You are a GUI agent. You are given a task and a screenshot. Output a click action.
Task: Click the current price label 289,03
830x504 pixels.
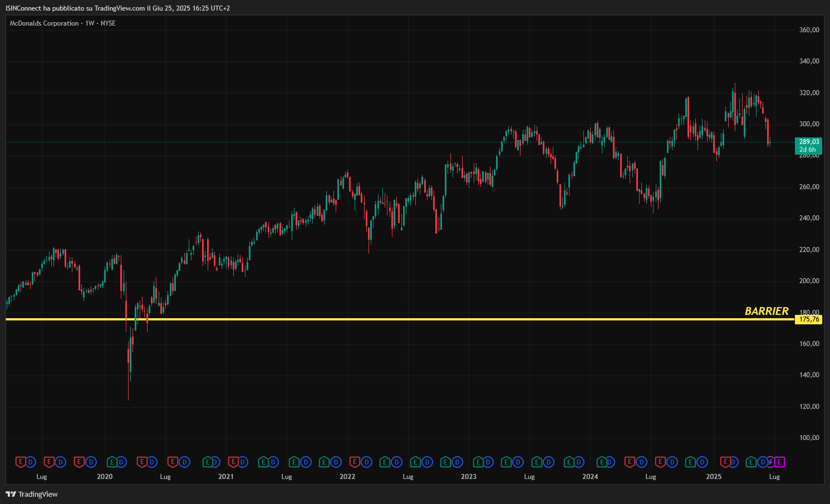pos(809,142)
